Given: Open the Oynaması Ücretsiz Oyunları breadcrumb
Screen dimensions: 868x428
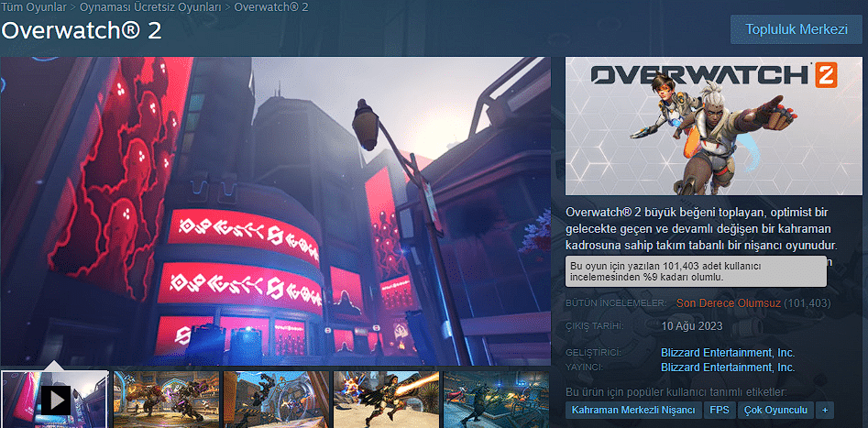Looking at the screenshot, I should click(150, 7).
